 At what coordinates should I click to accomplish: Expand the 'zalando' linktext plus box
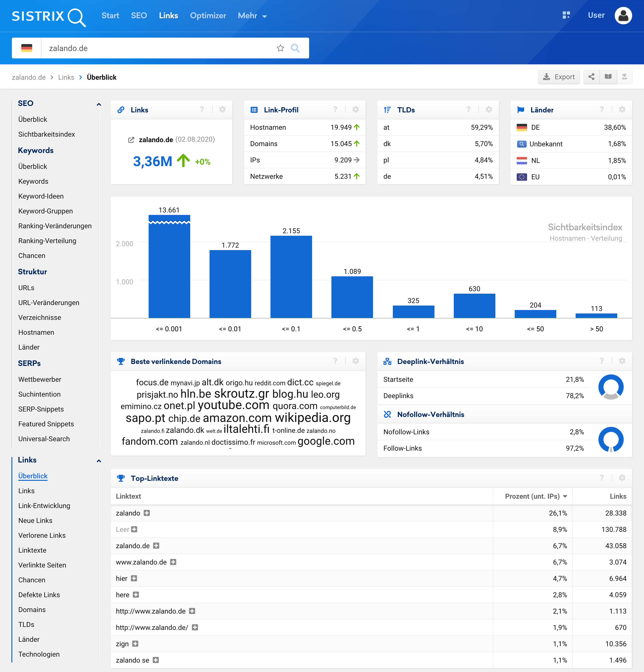coord(147,513)
